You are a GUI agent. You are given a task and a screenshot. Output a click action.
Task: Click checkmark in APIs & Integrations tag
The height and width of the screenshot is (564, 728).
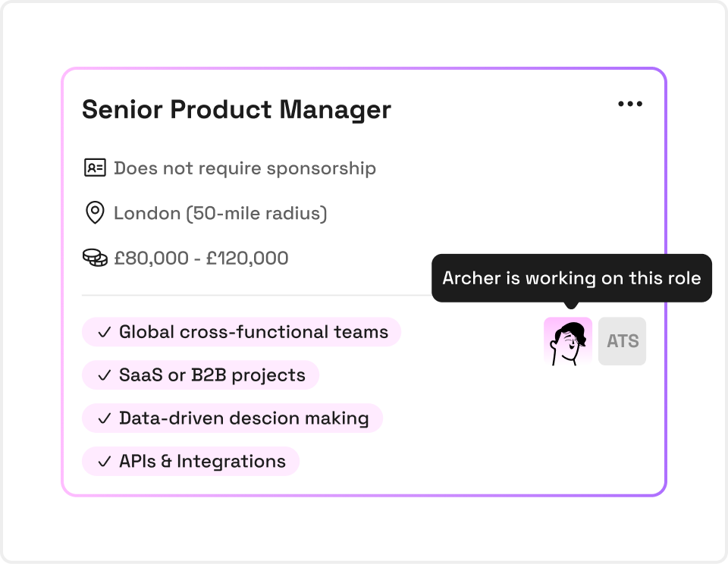[105, 462]
